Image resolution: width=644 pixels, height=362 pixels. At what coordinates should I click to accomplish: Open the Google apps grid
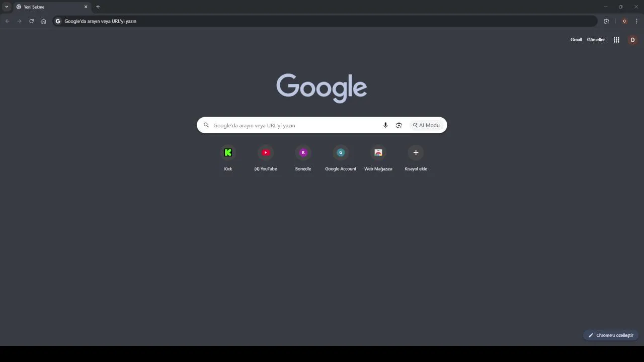616,40
